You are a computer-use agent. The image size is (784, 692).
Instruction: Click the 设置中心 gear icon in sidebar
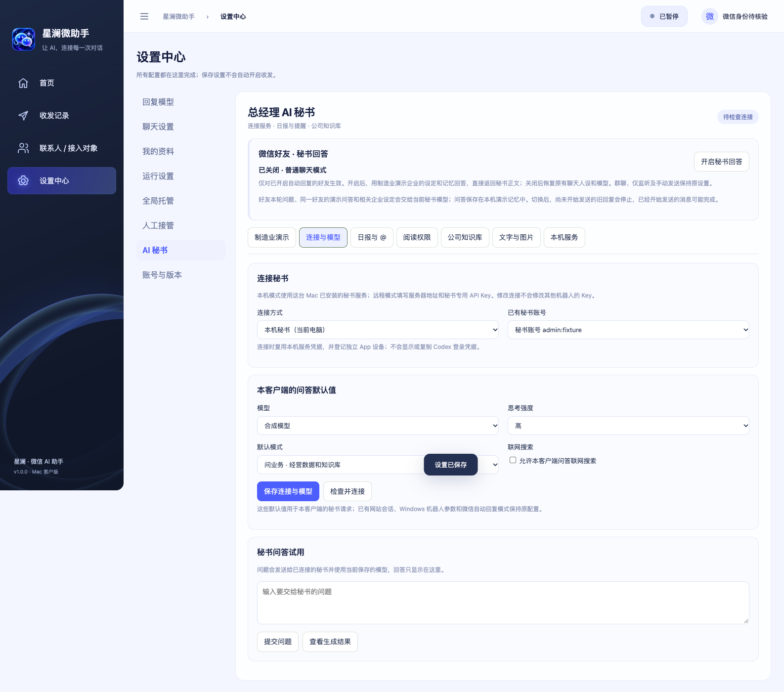pos(23,181)
